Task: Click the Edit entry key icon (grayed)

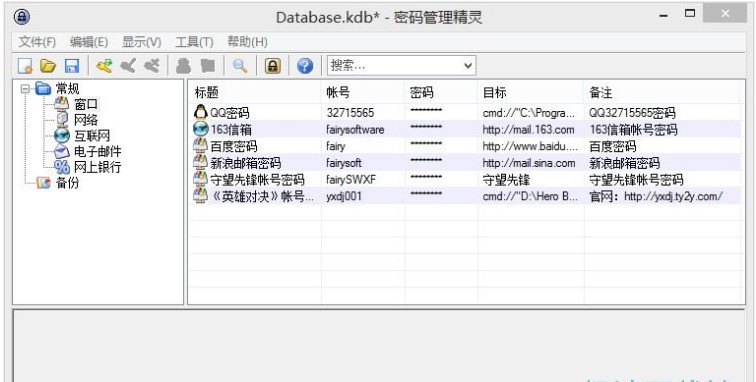Action: [128, 66]
